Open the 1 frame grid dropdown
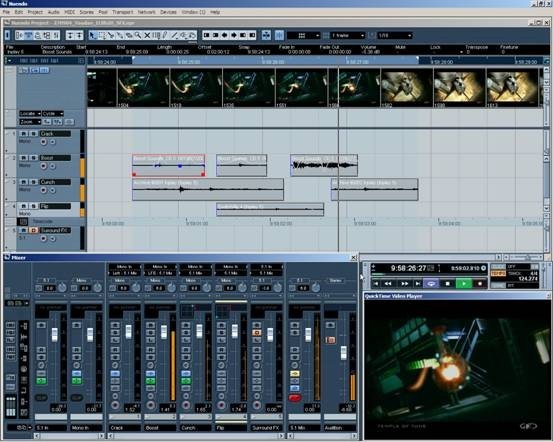 tap(347, 35)
